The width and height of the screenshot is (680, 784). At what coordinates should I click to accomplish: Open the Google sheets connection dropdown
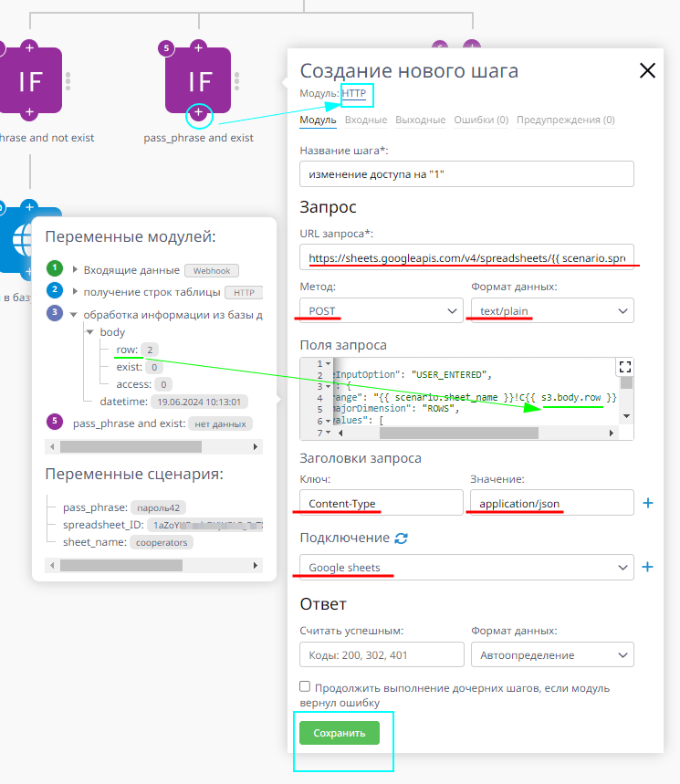(466, 567)
